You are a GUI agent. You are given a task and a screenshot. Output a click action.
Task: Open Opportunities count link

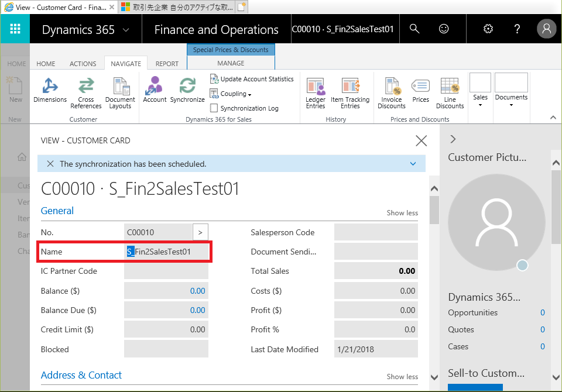point(542,312)
